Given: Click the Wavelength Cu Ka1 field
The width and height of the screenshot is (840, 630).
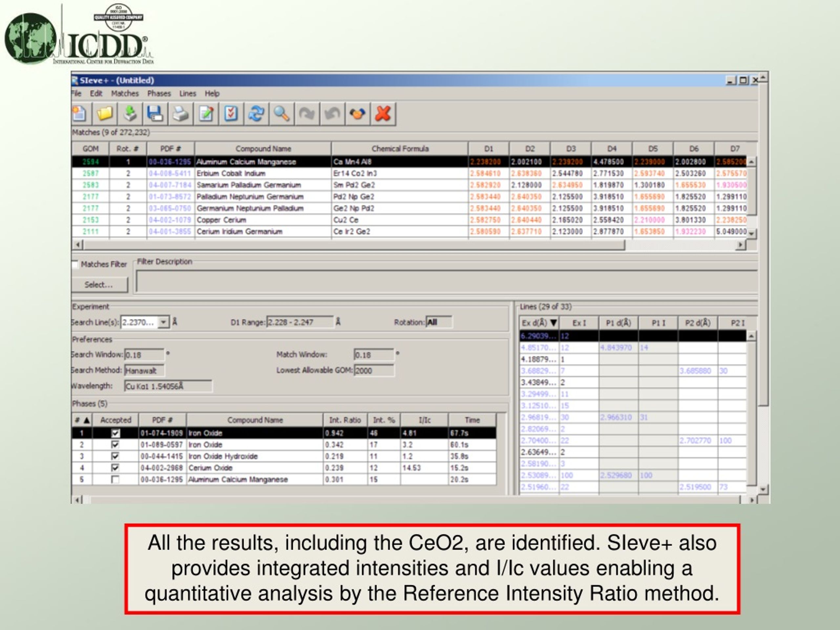Looking at the screenshot, I should pyautogui.click(x=168, y=386).
